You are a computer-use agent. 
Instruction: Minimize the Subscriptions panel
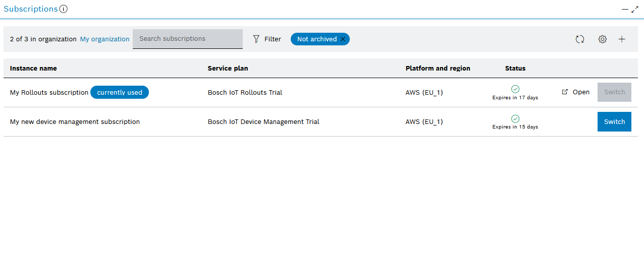[625, 9]
